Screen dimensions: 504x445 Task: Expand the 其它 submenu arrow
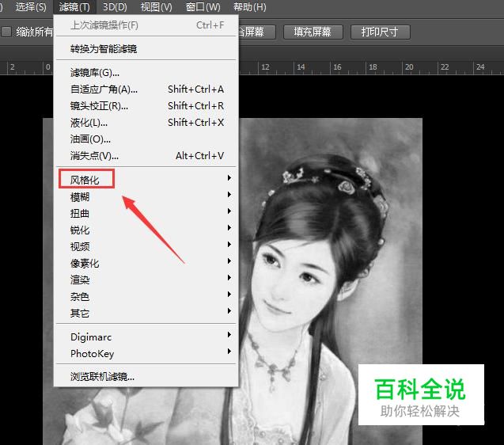click(x=229, y=311)
